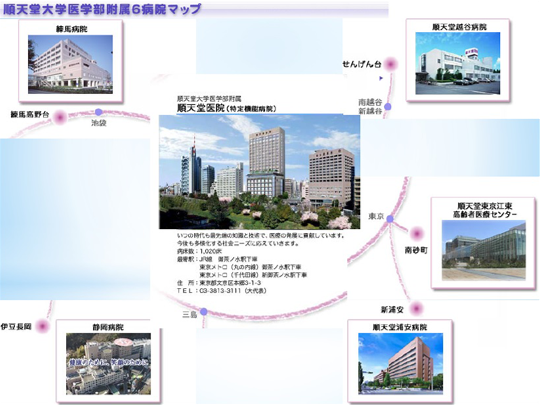Click the blue 池袋 station dot
540x405 pixels.
click(99, 112)
